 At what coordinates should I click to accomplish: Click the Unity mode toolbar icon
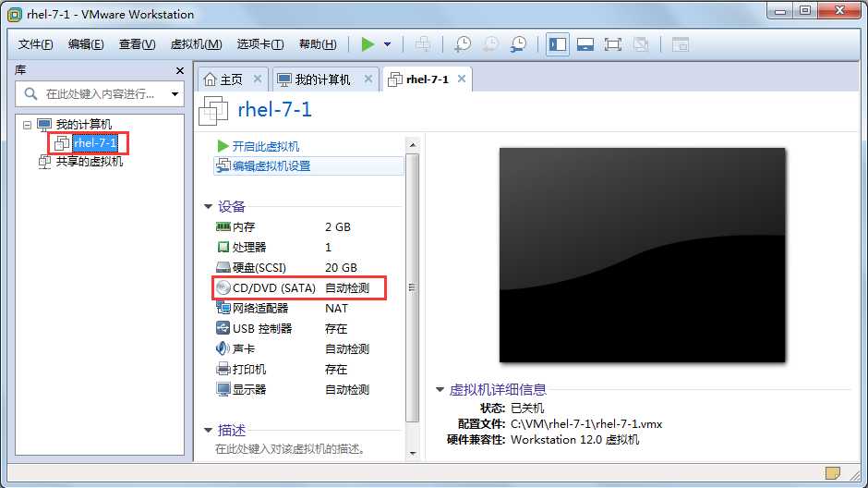pyautogui.click(x=641, y=43)
